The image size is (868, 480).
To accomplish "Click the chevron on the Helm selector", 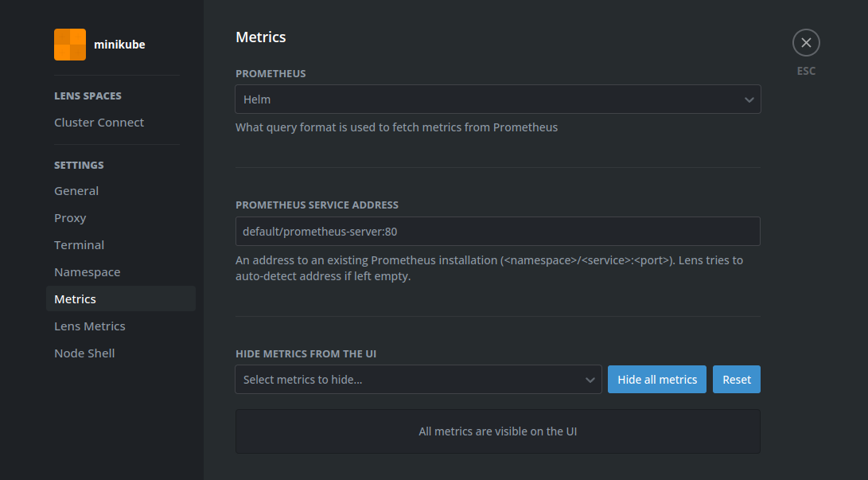I will [x=749, y=99].
